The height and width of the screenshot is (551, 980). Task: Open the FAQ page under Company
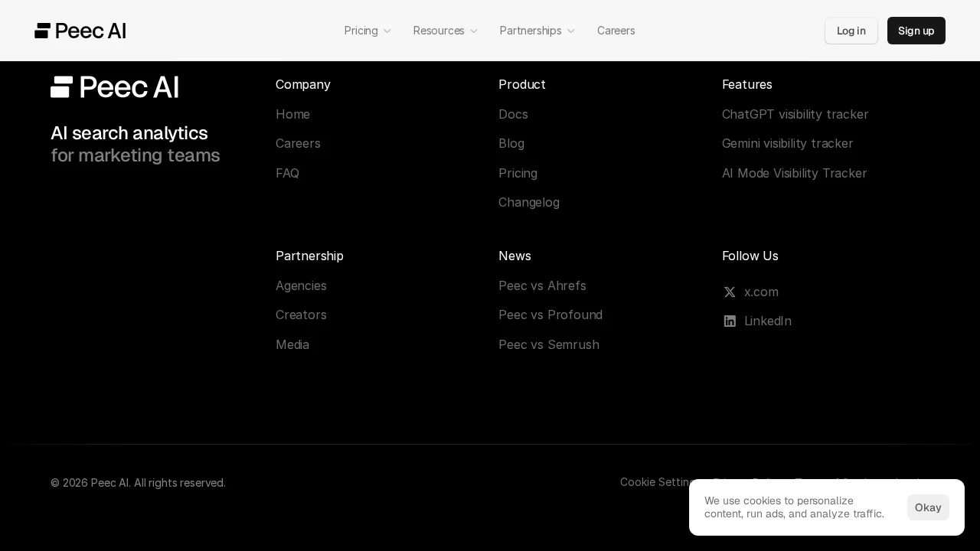[x=287, y=173]
